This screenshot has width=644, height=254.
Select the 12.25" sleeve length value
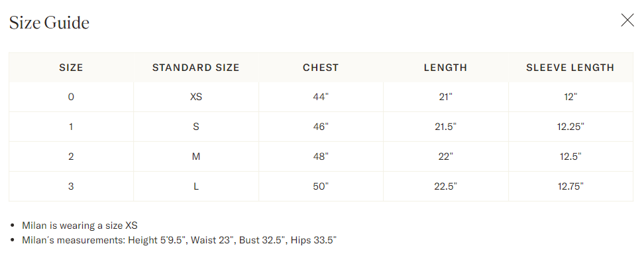click(570, 127)
